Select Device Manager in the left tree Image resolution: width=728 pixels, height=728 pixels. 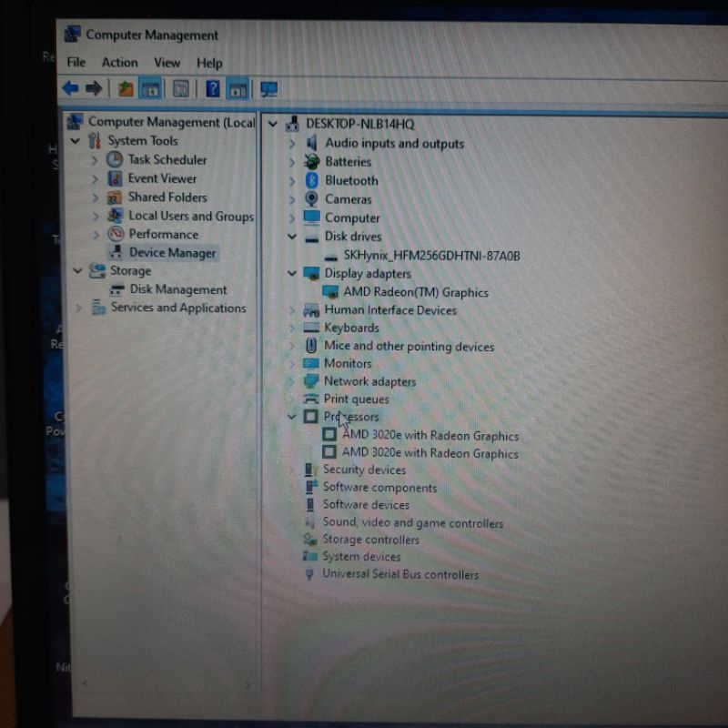point(172,253)
